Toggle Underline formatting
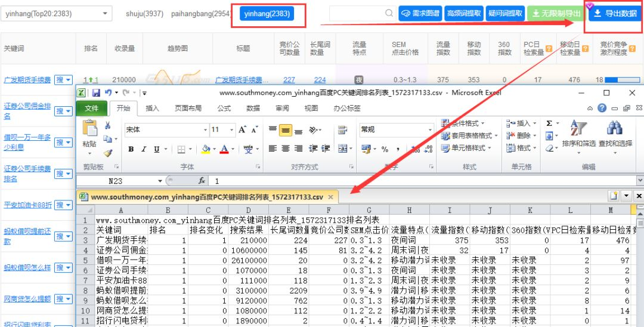Image resolution: width=644 pixels, height=327 pixels. (x=156, y=149)
